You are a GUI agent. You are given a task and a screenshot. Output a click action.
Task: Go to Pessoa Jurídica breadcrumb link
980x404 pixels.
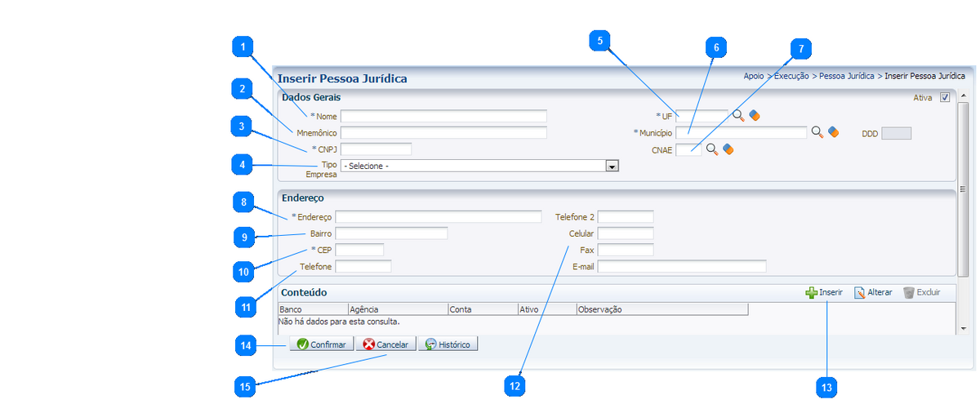(846, 76)
